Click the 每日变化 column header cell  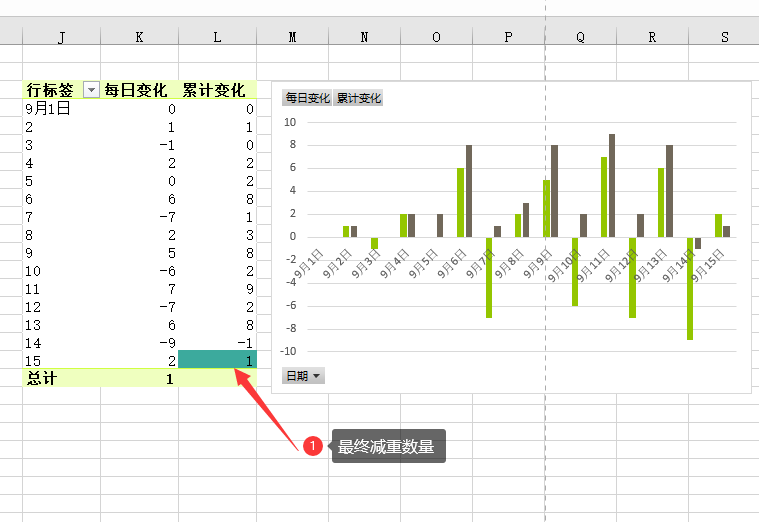click(139, 90)
